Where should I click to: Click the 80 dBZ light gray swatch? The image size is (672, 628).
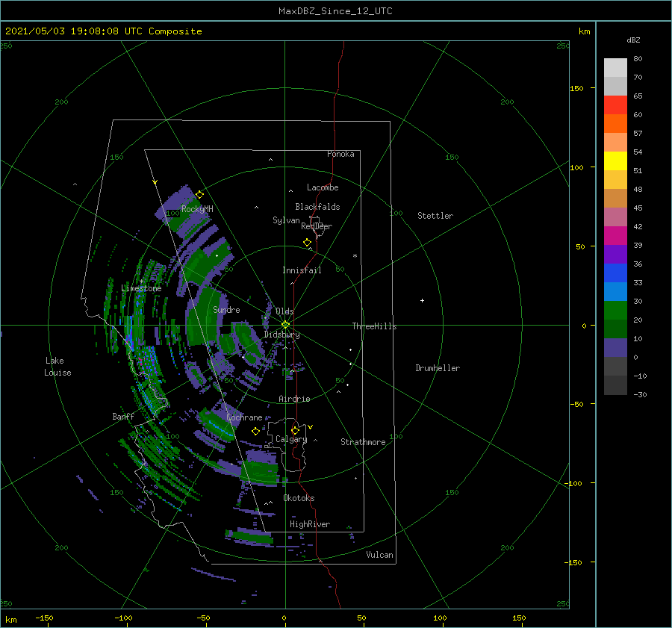tap(615, 68)
